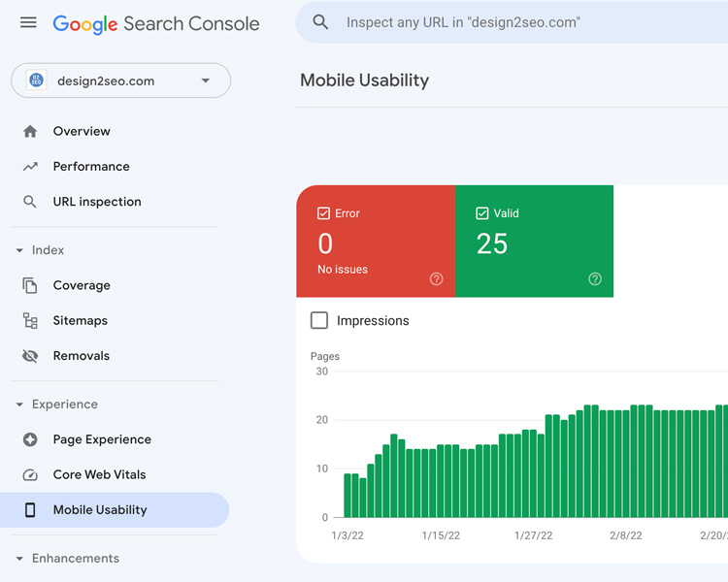Enable the Impressions checkbox
This screenshot has width=728, height=582.
pyautogui.click(x=319, y=320)
